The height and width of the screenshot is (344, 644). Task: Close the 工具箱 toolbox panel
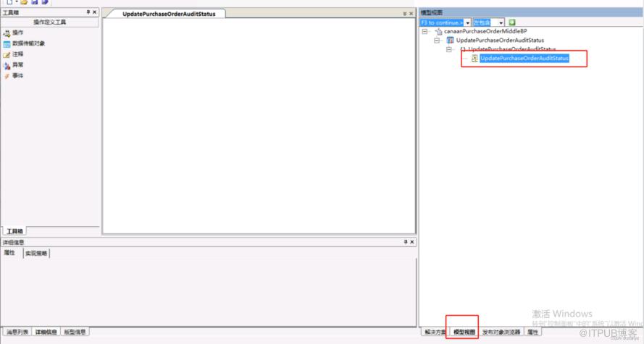click(x=94, y=12)
